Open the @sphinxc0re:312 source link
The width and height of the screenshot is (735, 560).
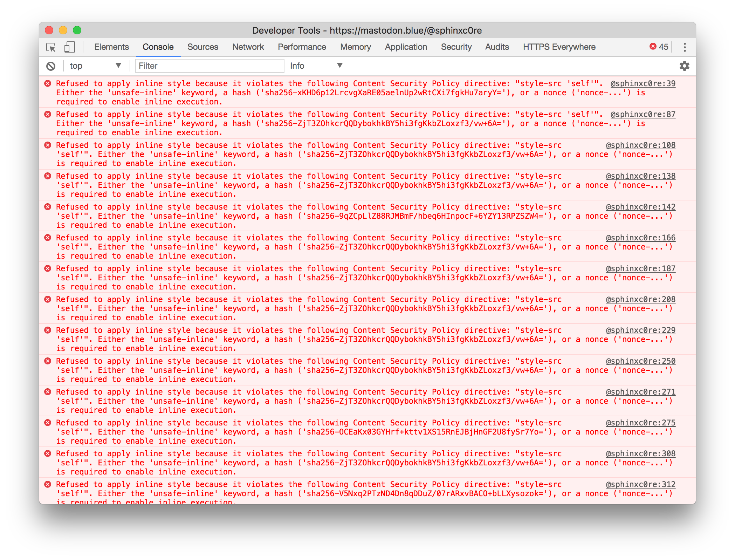click(641, 484)
